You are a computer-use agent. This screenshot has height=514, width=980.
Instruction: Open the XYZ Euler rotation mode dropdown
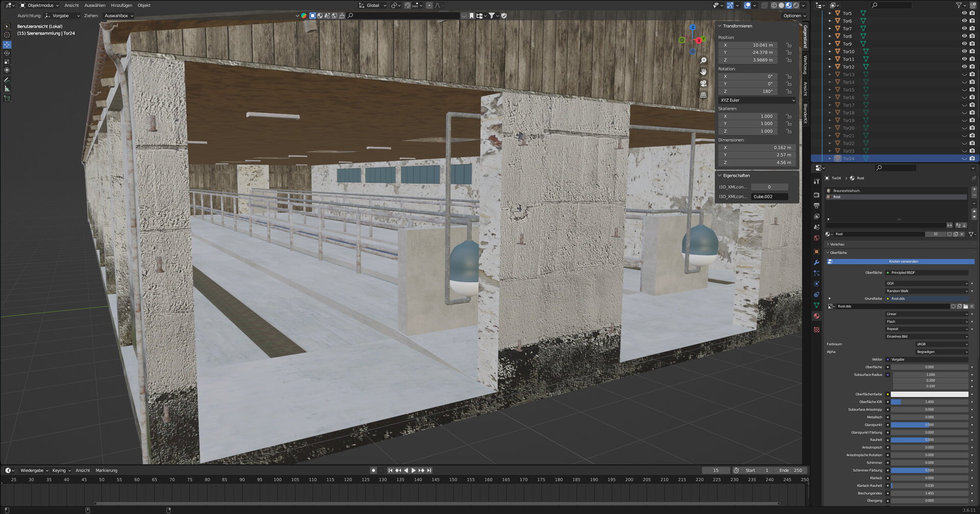[757, 100]
